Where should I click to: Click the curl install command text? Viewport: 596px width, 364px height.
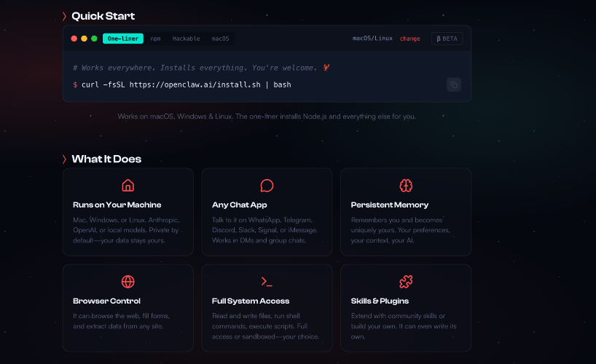coord(186,84)
